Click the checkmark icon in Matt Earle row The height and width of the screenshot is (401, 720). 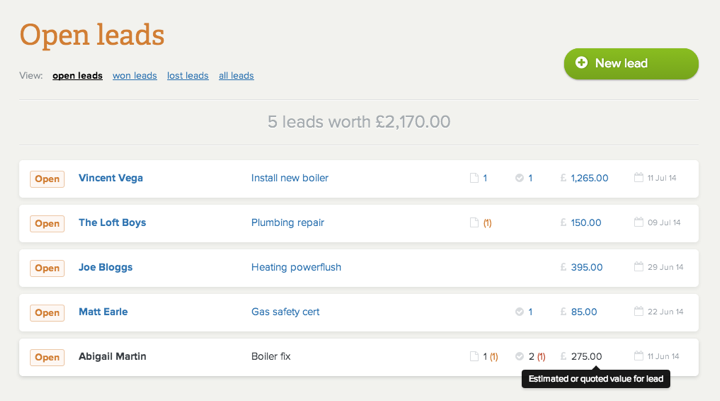519,311
